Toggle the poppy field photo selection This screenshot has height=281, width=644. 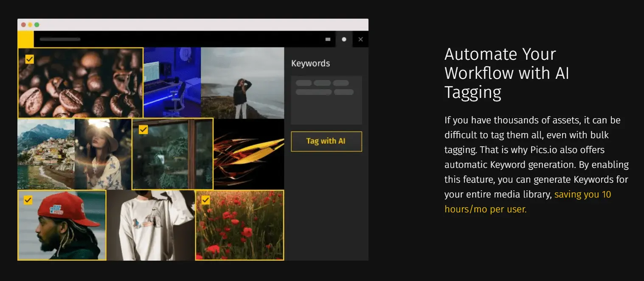(x=206, y=200)
